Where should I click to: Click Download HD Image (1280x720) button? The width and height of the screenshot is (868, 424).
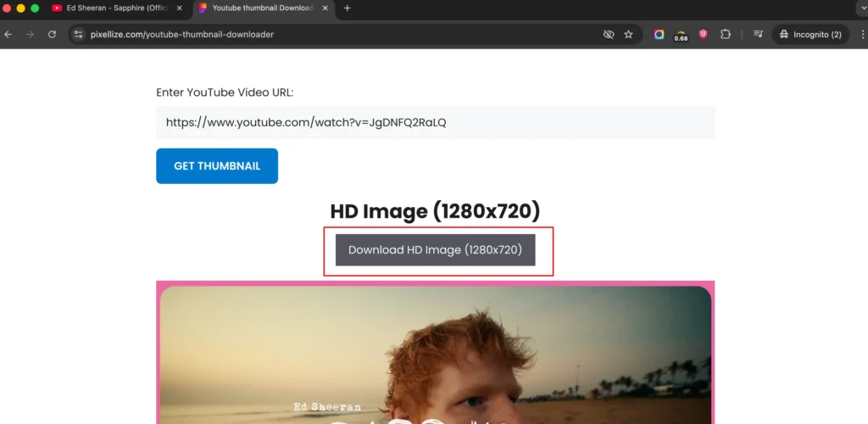[x=435, y=249]
